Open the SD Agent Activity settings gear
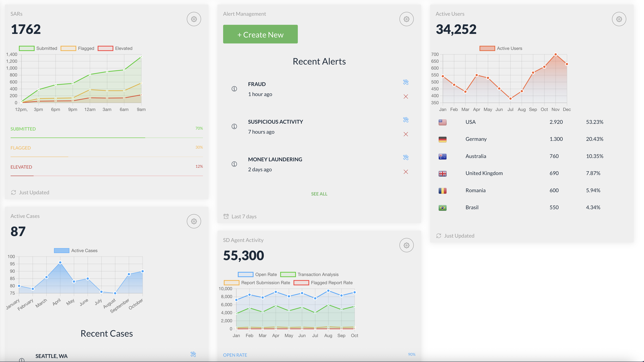The height and width of the screenshot is (362, 644). (406, 245)
